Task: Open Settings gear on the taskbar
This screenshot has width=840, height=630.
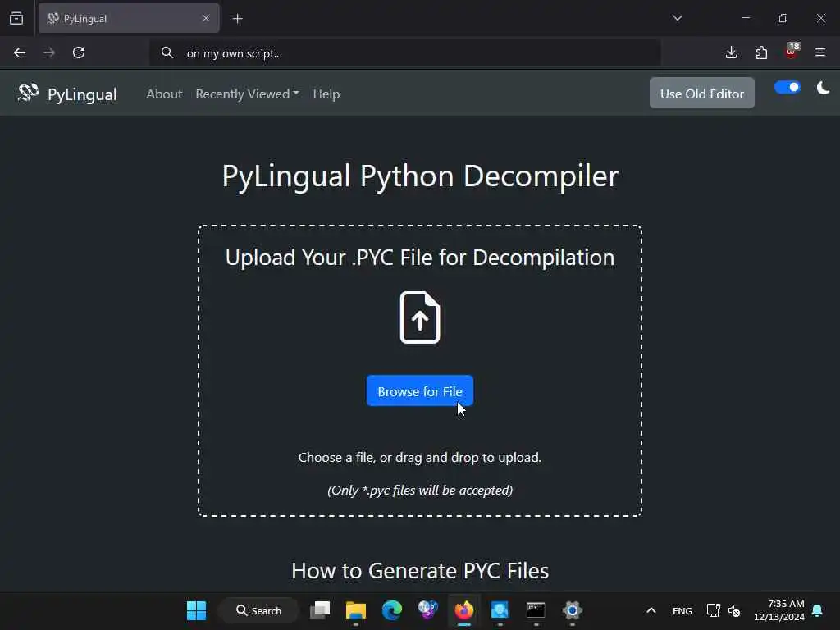Action: coord(572,610)
